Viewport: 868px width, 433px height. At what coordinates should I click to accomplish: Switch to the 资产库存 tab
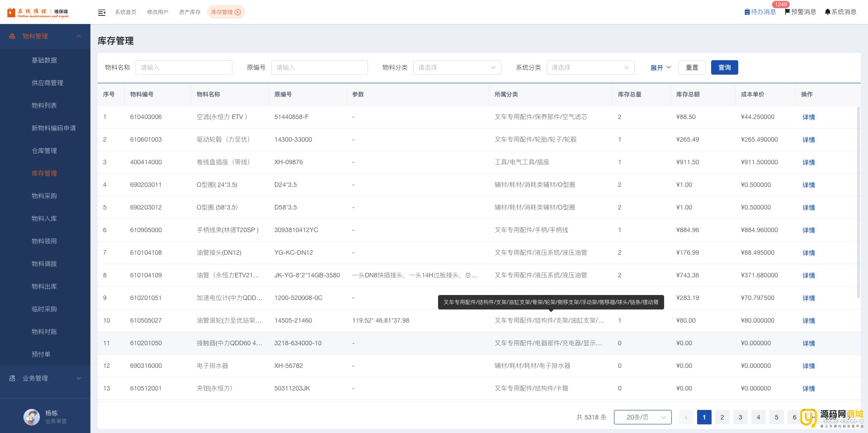pos(189,12)
